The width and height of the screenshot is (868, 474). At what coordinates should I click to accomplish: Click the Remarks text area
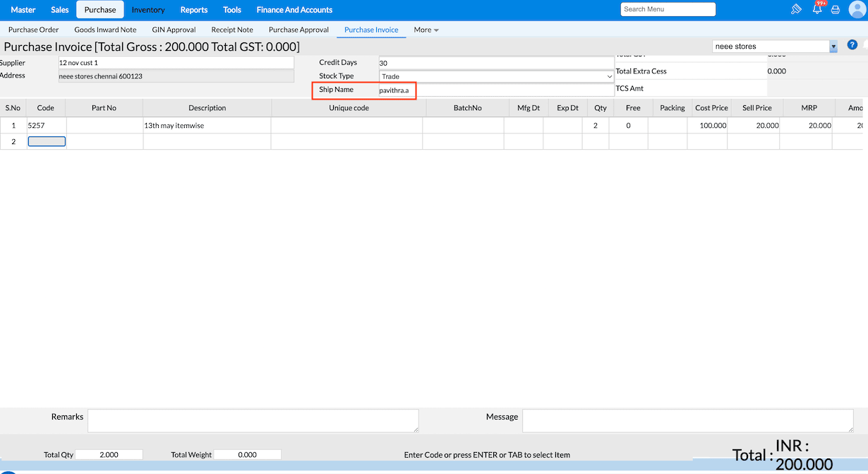click(253, 420)
